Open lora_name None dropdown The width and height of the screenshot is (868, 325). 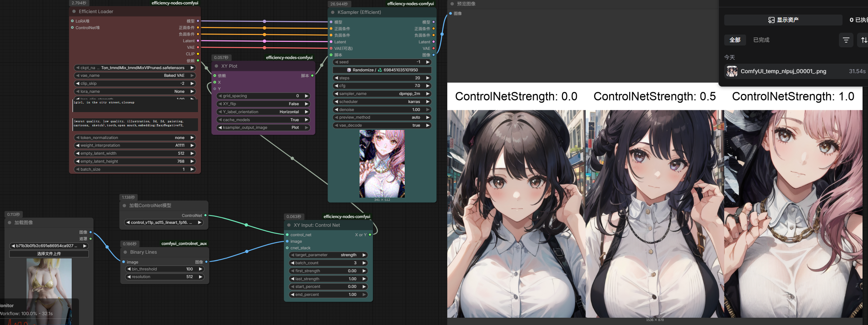click(135, 92)
